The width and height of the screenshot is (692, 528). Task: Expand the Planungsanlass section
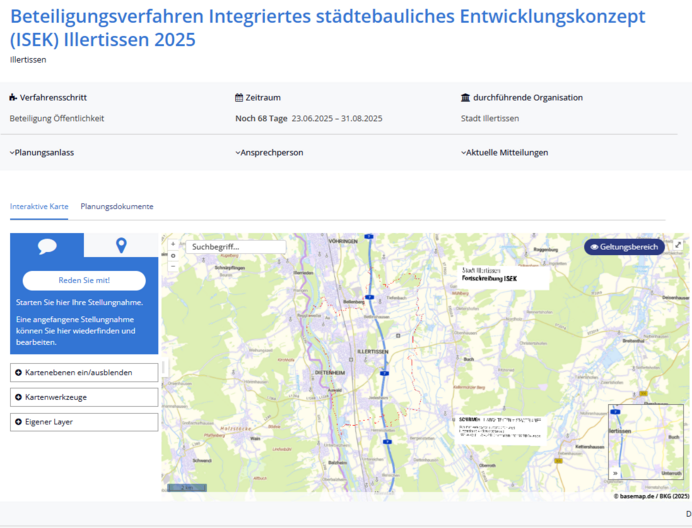[42, 153]
